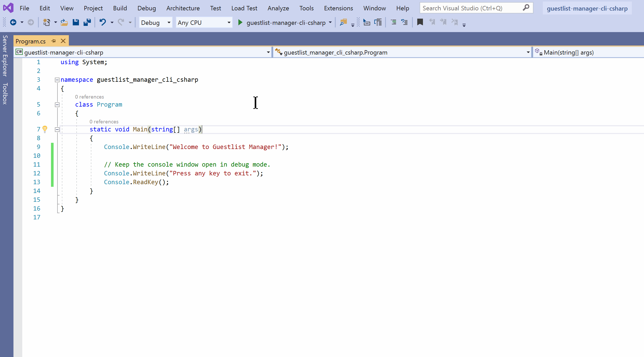
Task: Open Find in Files
Action: (343, 22)
